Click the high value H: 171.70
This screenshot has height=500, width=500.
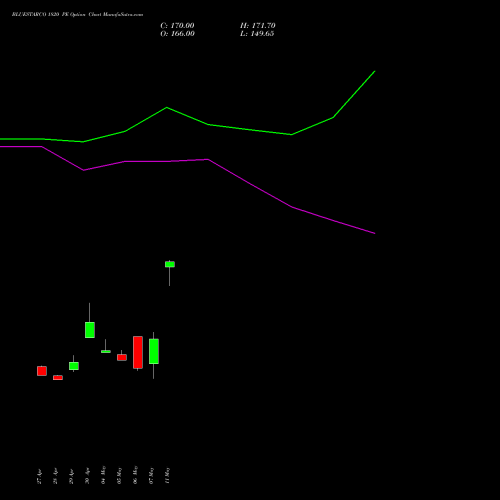click(x=258, y=26)
